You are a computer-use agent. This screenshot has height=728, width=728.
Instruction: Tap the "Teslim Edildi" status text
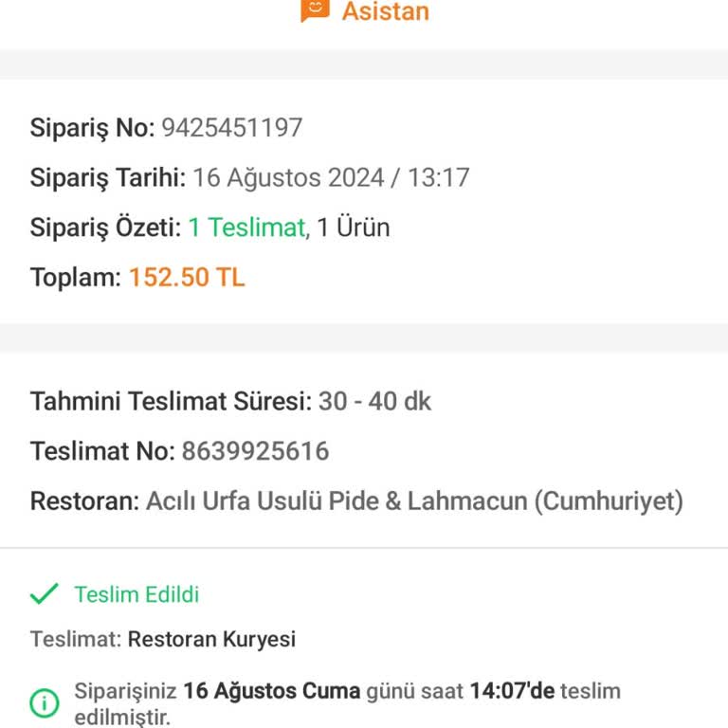[x=136, y=595]
